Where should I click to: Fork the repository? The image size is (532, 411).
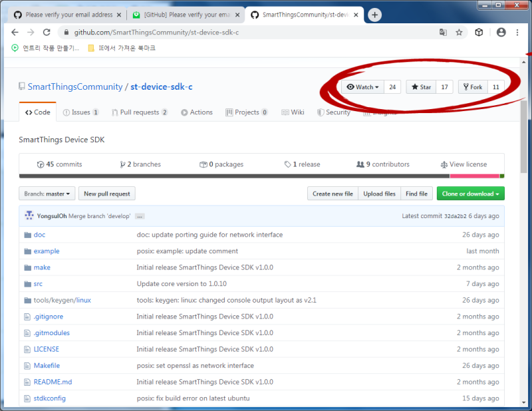pyautogui.click(x=473, y=87)
